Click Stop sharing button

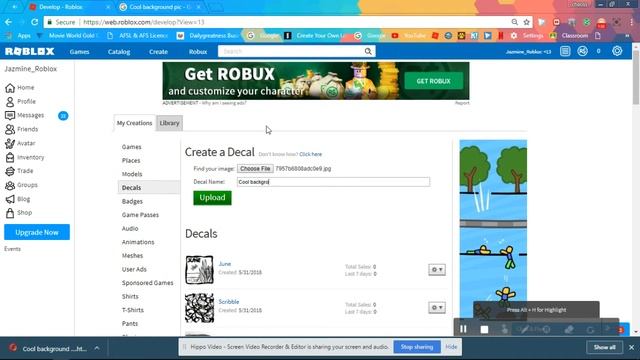click(x=417, y=347)
